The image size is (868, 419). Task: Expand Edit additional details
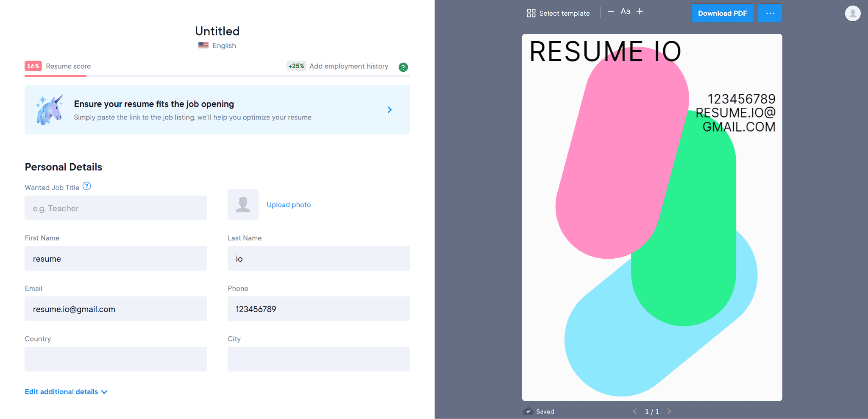(x=66, y=392)
